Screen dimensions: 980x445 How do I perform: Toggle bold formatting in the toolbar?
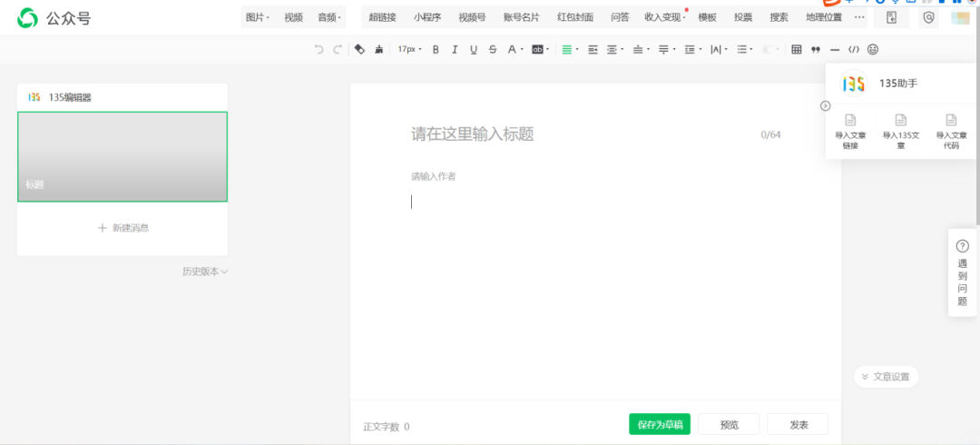pos(436,50)
